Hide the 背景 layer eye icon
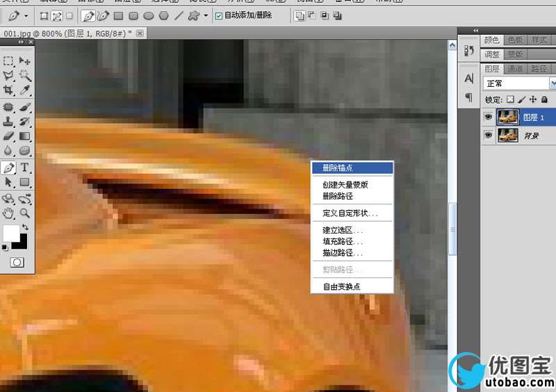This screenshot has height=392, width=556. point(489,135)
